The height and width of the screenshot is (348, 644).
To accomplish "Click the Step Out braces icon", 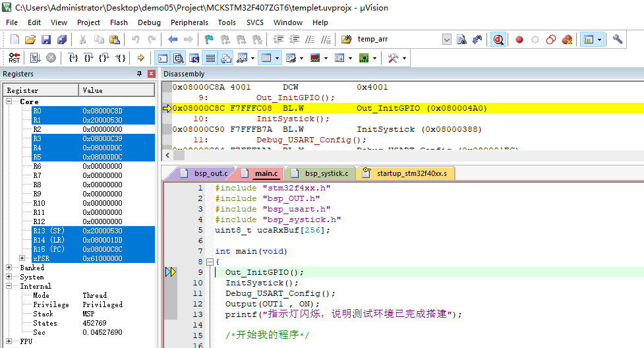I will [104, 58].
